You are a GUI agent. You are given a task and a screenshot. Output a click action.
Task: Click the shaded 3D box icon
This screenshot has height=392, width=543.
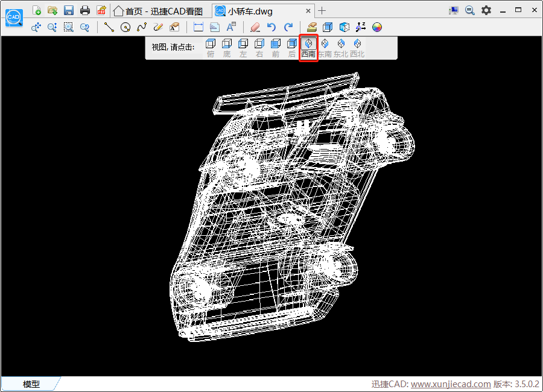click(x=345, y=27)
